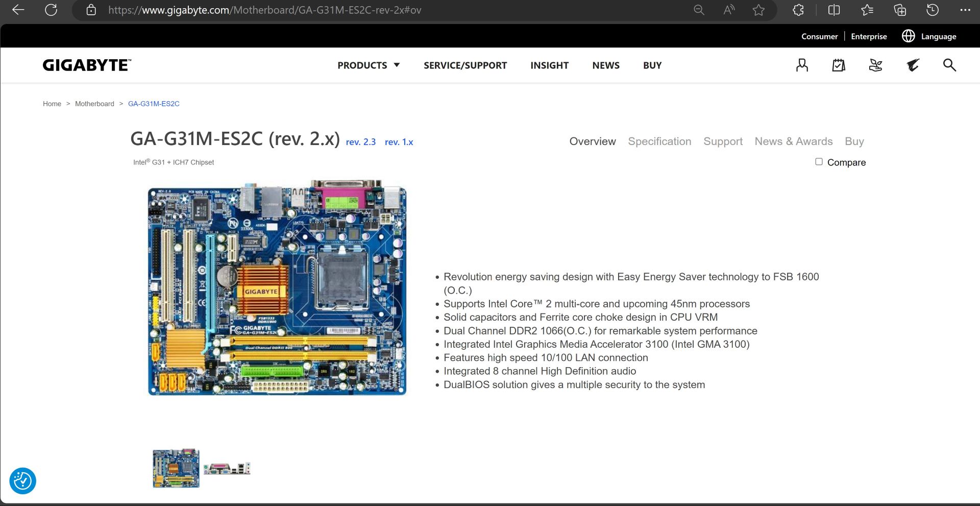This screenshot has height=506, width=980.
Task: Expand the PRODUCTS dropdown menu
Action: tap(369, 65)
